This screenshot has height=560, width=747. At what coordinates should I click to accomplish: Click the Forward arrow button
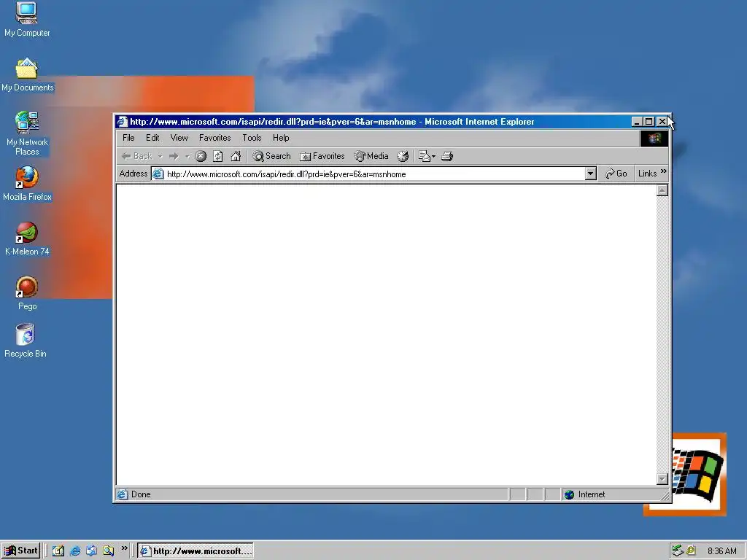coord(174,156)
